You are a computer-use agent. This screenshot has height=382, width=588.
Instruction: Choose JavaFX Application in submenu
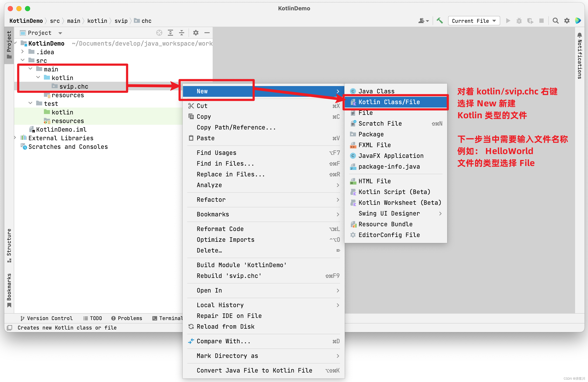pyautogui.click(x=396, y=156)
